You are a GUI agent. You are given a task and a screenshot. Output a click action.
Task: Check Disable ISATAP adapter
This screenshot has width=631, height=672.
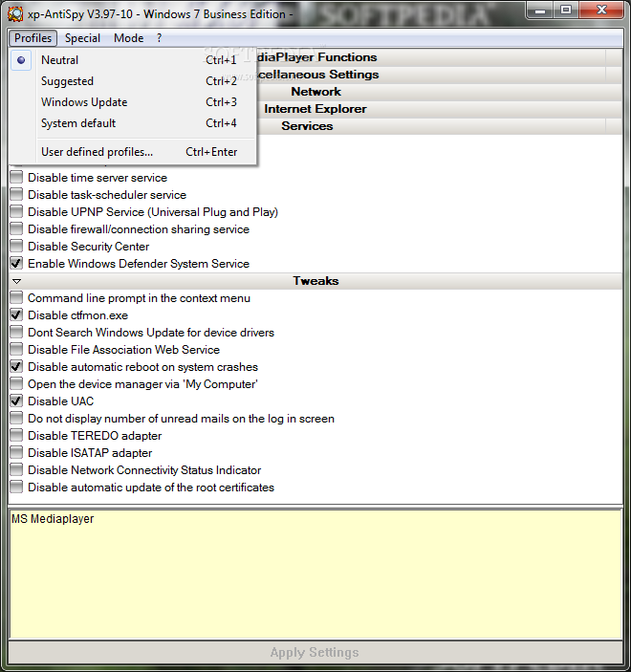pos(16,452)
